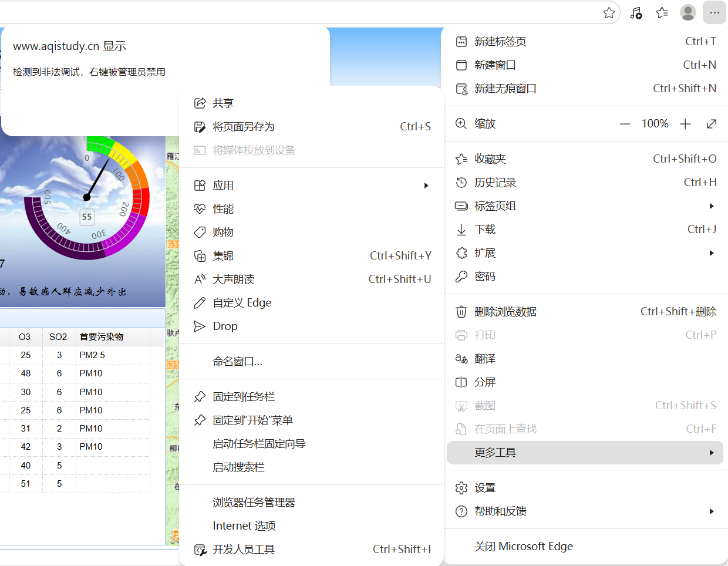
Task: Open 浏览器任务管理器
Action: coord(254,503)
